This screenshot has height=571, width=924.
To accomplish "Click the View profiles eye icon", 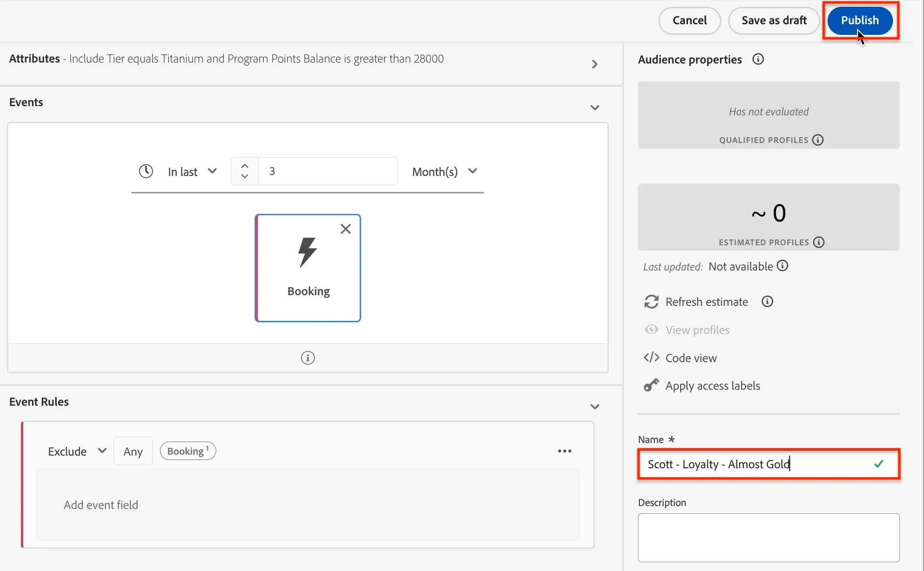I will [x=651, y=330].
